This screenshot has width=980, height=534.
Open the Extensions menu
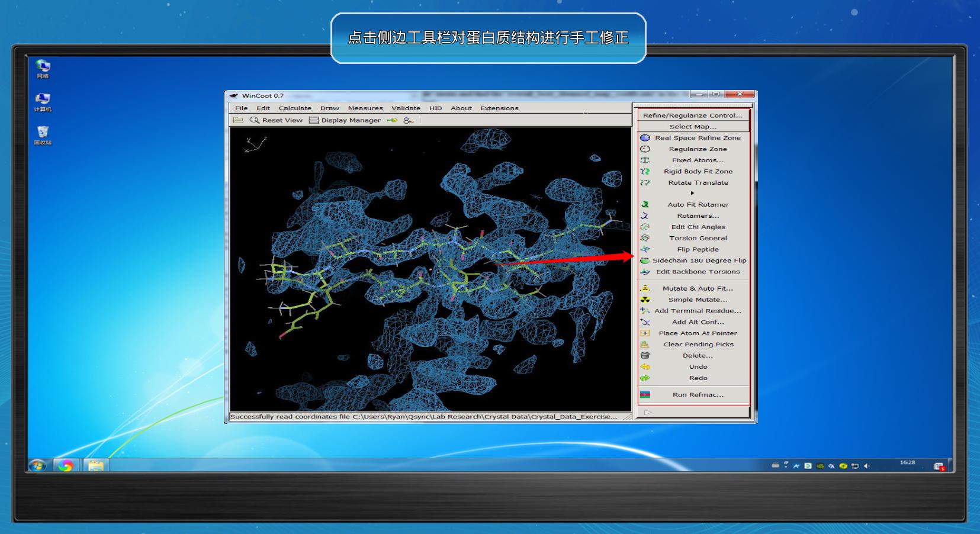499,108
